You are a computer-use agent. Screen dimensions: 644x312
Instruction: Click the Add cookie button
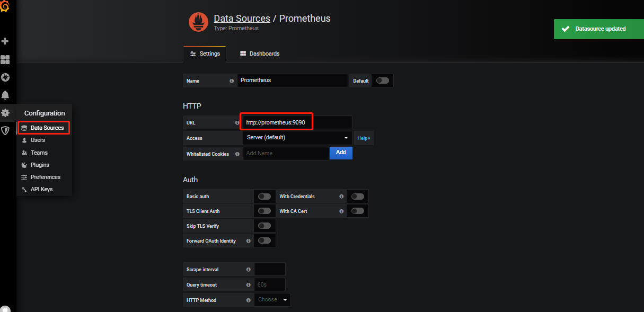(341, 153)
